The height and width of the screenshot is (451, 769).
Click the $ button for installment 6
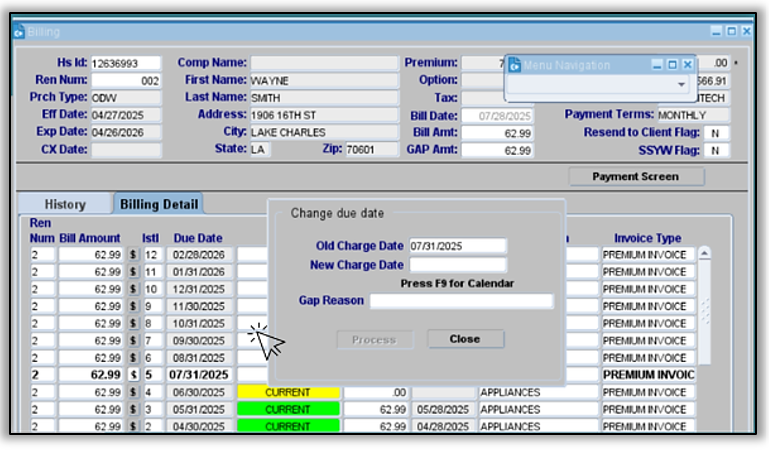(133, 358)
